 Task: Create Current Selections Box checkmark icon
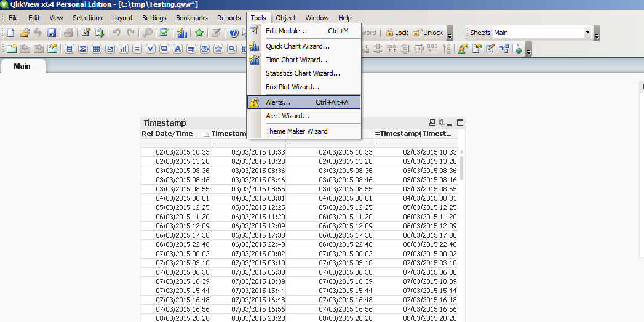click(x=151, y=49)
